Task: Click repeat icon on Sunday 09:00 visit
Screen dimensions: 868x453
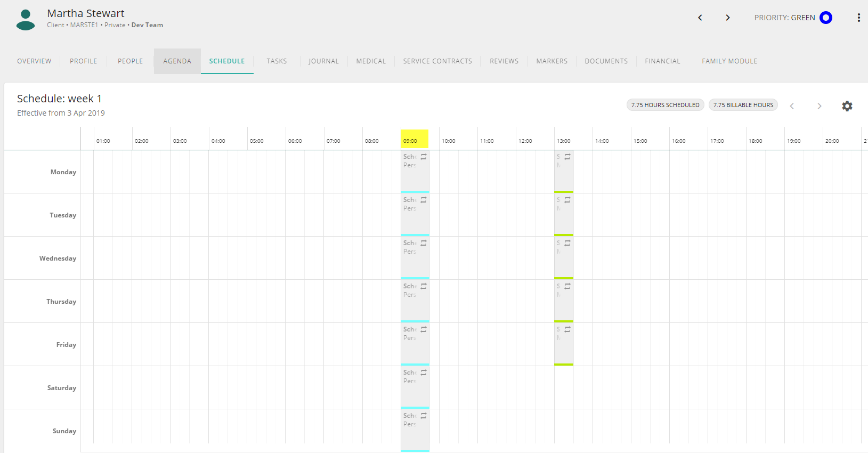Action: tap(424, 416)
